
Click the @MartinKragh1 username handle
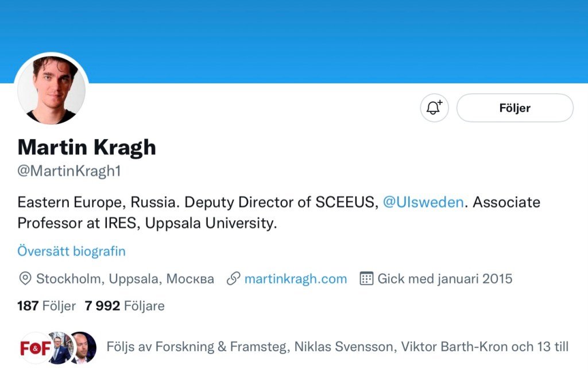(69, 171)
